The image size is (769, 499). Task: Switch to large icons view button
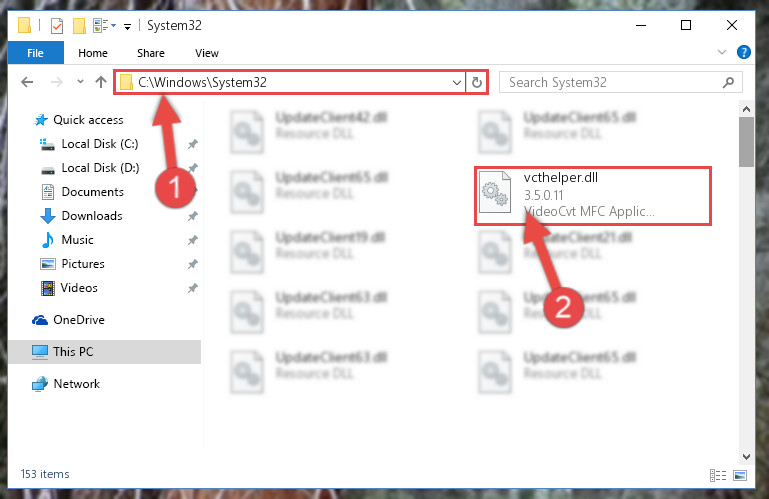[x=740, y=475]
